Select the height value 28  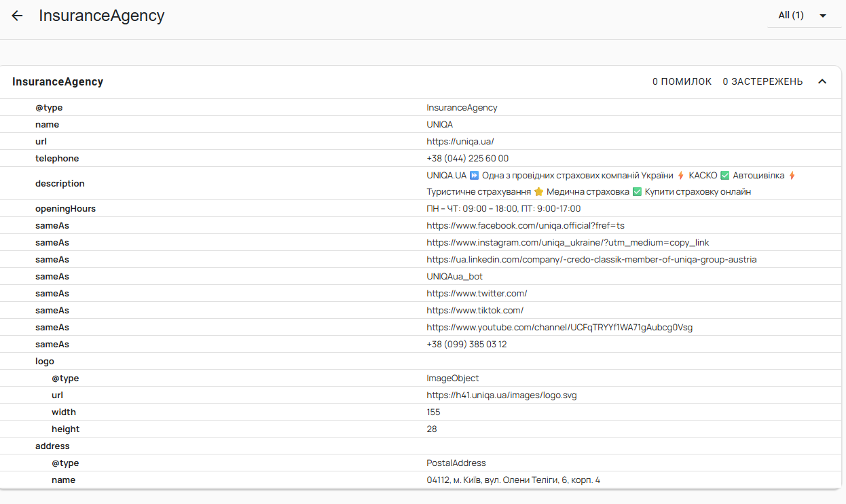pos(432,429)
